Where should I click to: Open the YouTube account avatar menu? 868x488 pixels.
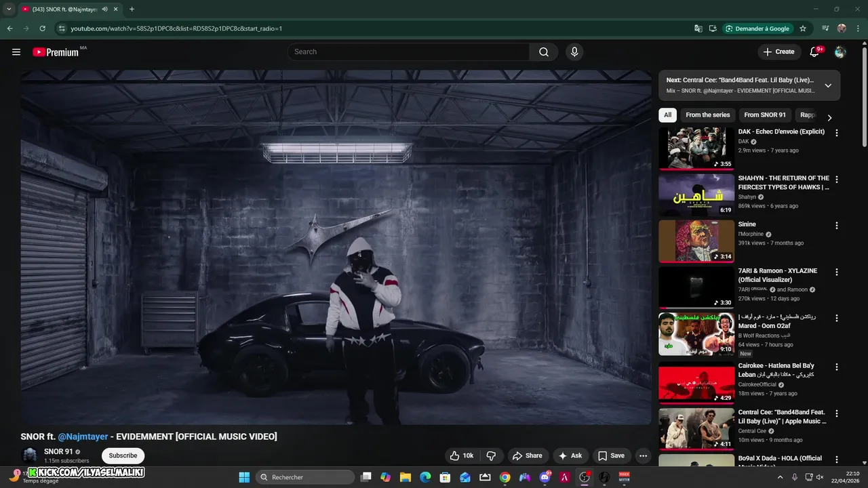tap(840, 52)
